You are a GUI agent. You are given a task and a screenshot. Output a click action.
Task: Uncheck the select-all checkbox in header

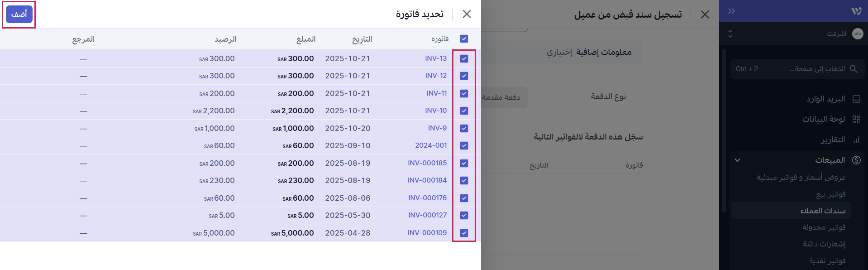(464, 39)
